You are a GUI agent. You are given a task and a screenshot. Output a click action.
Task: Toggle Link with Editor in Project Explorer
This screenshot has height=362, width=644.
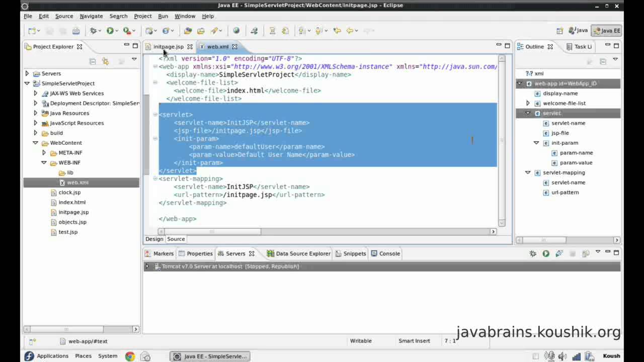pos(105,61)
